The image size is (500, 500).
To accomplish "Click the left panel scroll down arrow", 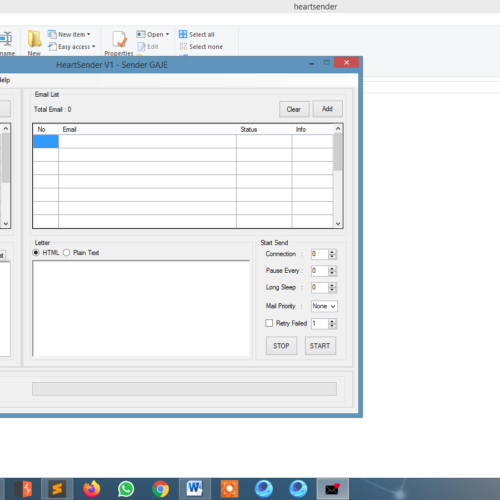I will [x=6, y=223].
